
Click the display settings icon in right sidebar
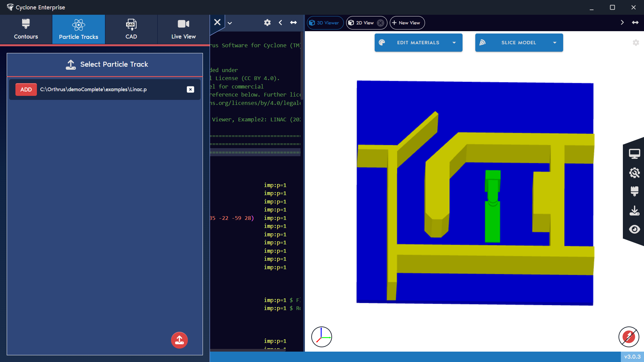coord(635,153)
